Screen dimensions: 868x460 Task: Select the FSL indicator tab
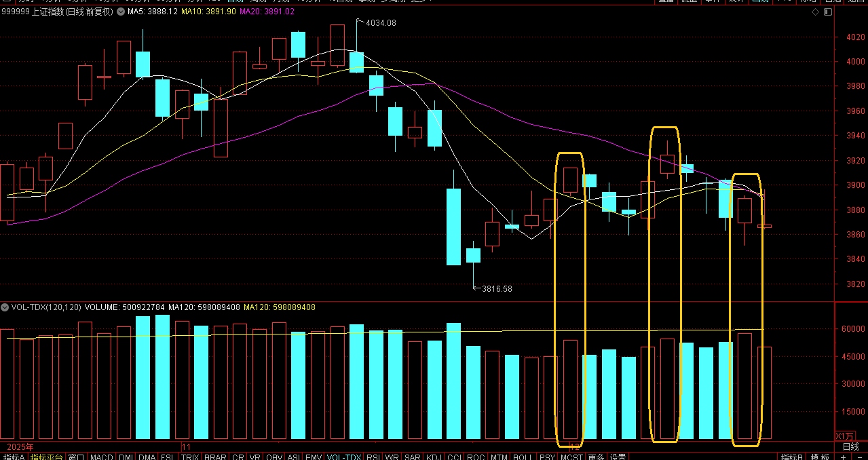[x=167, y=457]
